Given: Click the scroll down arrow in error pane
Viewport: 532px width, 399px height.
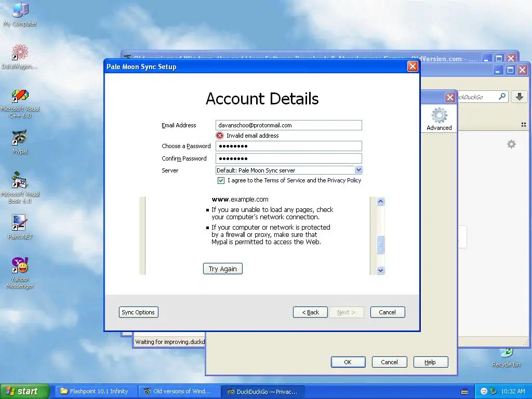Looking at the screenshot, I should pyautogui.click(x=381, y=270).
